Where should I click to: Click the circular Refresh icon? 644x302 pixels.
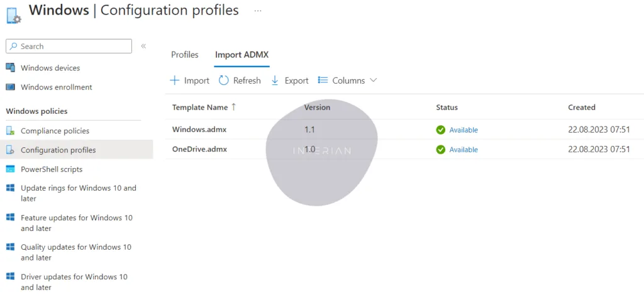point(223,81)
